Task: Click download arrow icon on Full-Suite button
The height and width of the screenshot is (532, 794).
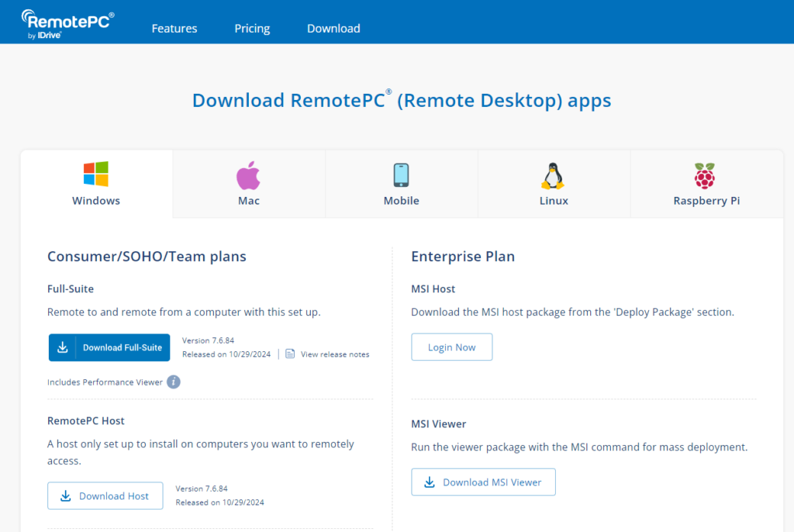Action: (63, 347)
